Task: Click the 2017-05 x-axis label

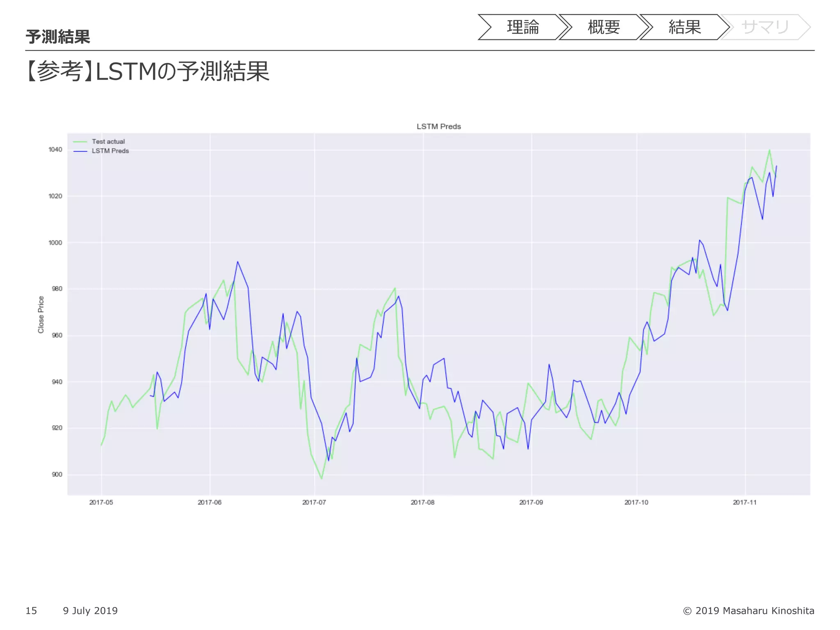Action: pyautogui.click(x=101, y=502)
